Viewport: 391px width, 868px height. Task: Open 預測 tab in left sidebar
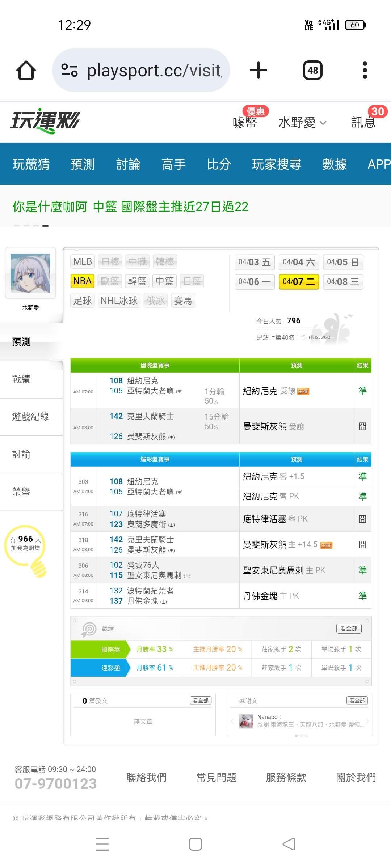[31, 342]
